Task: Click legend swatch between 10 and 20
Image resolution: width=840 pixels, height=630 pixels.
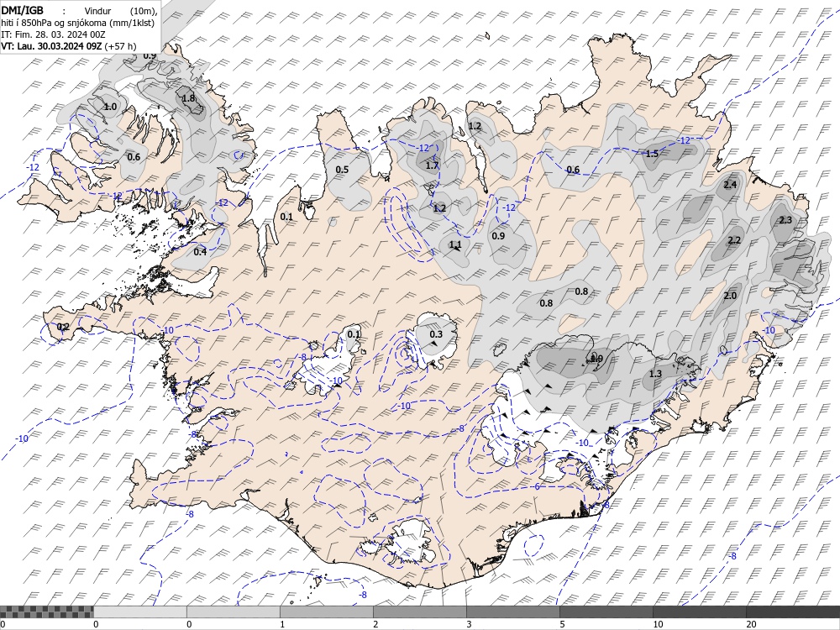Action: click(699, 612)
